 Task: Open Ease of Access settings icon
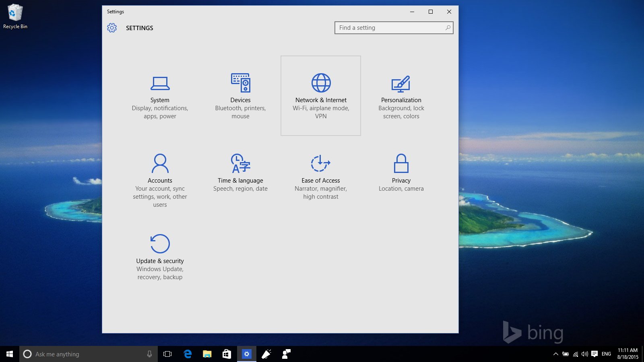coord(320,163)
